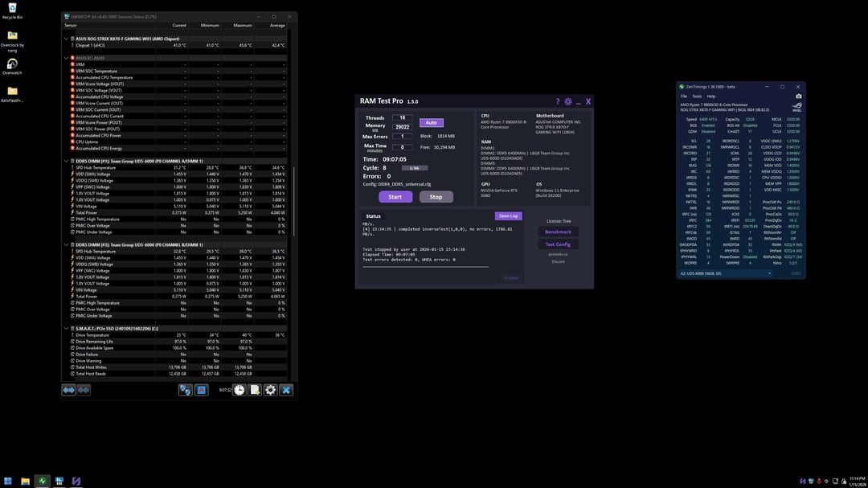Open the ZenTimings Tools menu

696,96
